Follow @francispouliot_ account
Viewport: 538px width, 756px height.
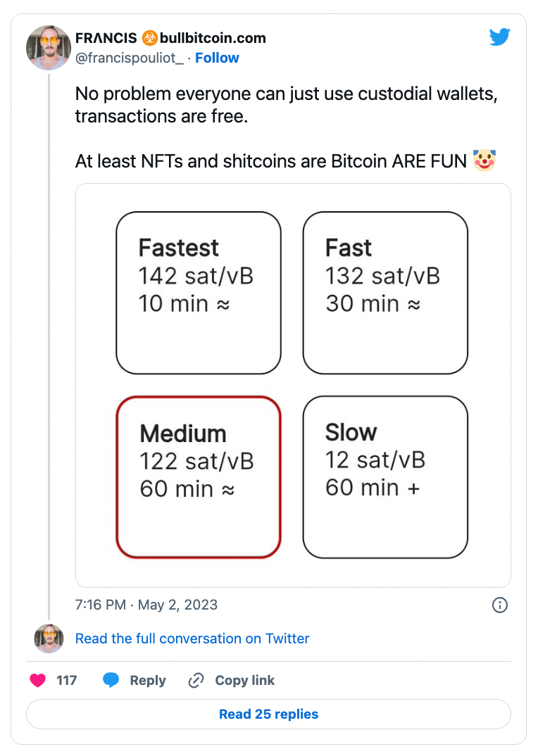217,58
